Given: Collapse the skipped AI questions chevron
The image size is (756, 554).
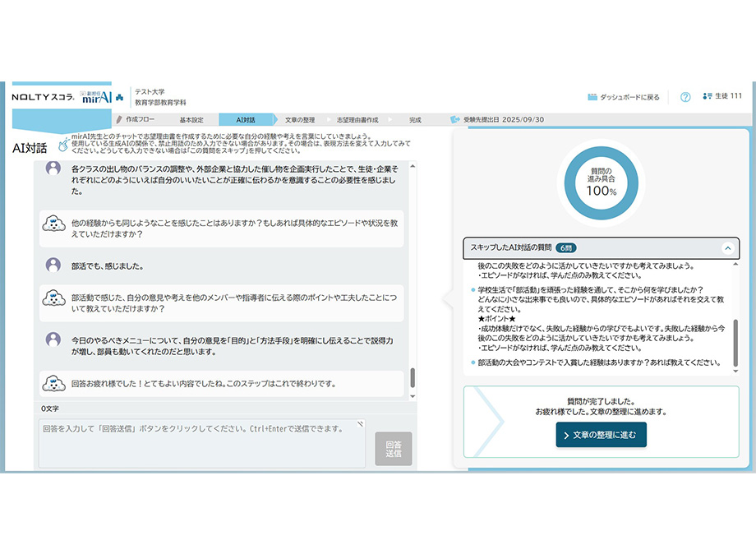Looking at the screenshot, I should pyautogui.click(x=727, y=247).
